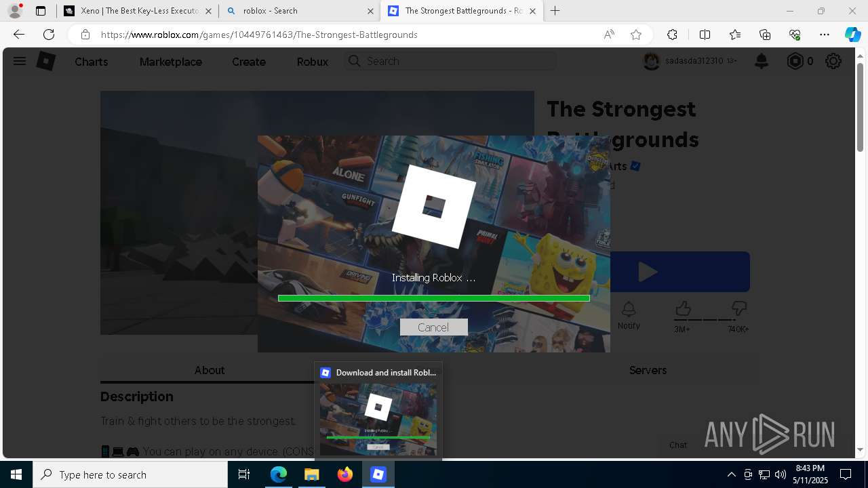Click "Train & fight others to be the strongest" text
Viewport: 868px width, 488px height.
[198, 421]
